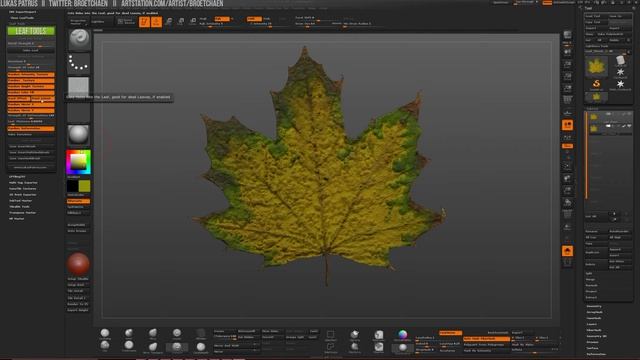Pick the upper PolyMesh3D star tool icon
Viewport: 640px width, 360px height.
[x=620, y=72]
